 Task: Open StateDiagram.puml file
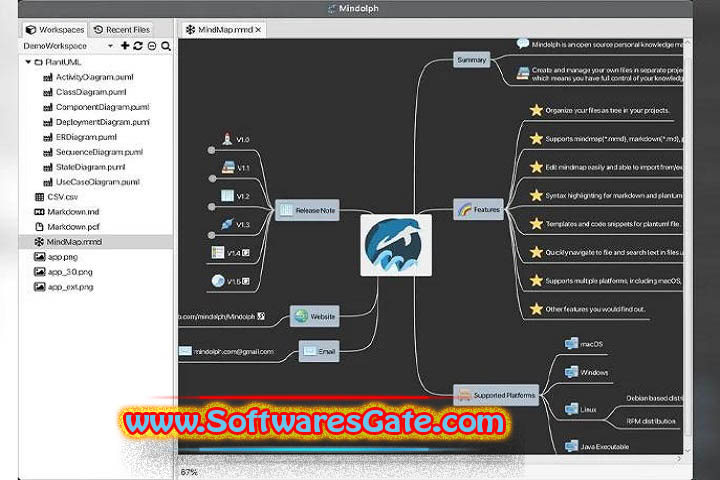pos(84,167)
